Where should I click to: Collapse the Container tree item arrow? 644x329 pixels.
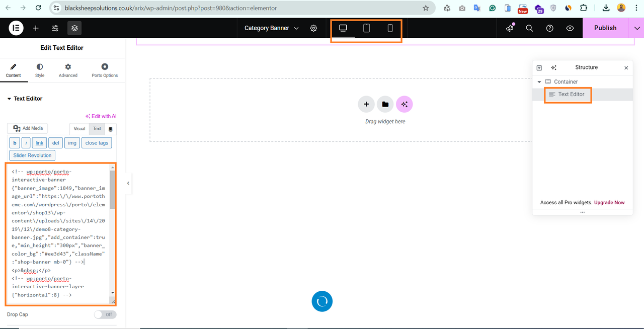[539, 81]
